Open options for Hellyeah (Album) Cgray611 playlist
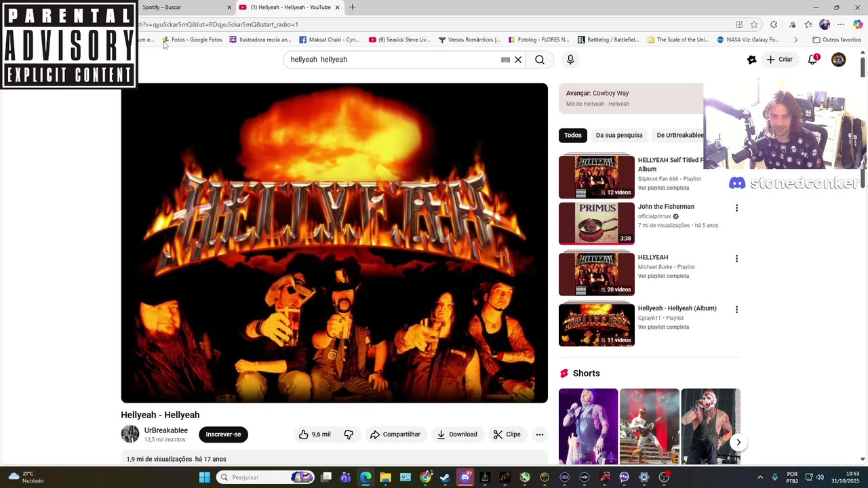 [736, 309]
